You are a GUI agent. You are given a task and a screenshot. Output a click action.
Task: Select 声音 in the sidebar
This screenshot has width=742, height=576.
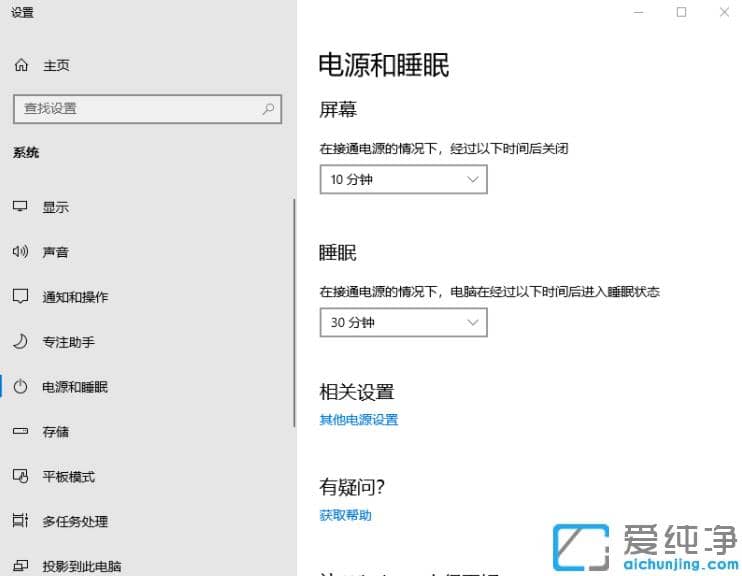[x=55, y=252]
